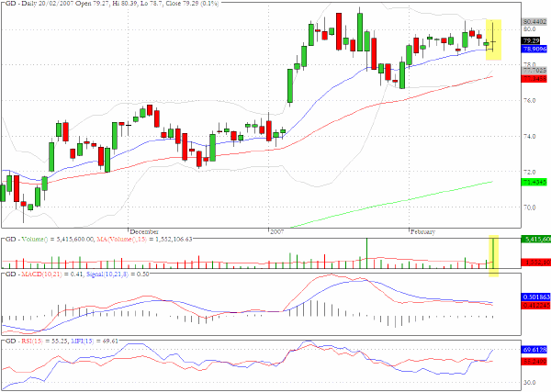
Task: Click the 80.0 price axis label
Action: [x=530, y=29]
